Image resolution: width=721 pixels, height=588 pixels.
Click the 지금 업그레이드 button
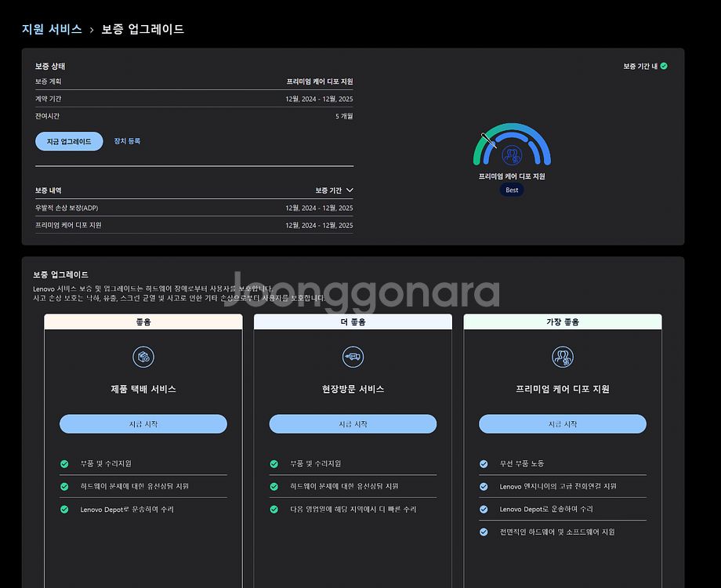[69, 141]
